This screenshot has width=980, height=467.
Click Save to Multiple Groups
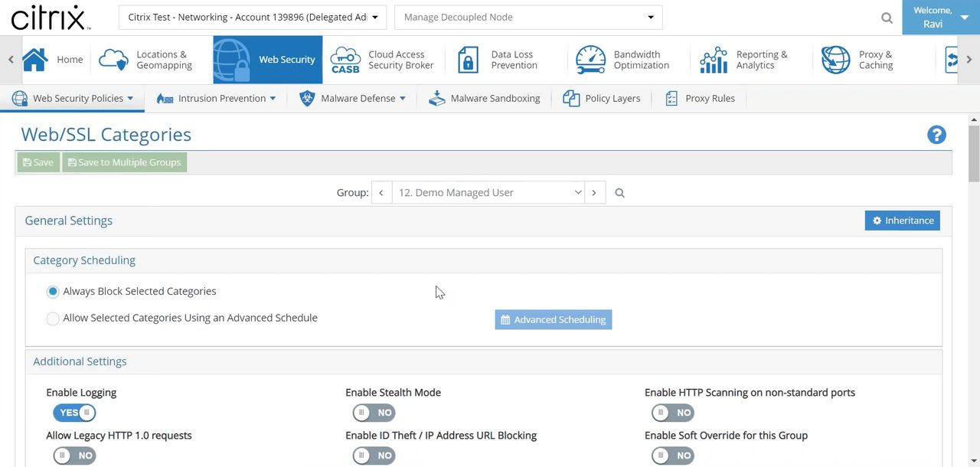pos(125,162)
